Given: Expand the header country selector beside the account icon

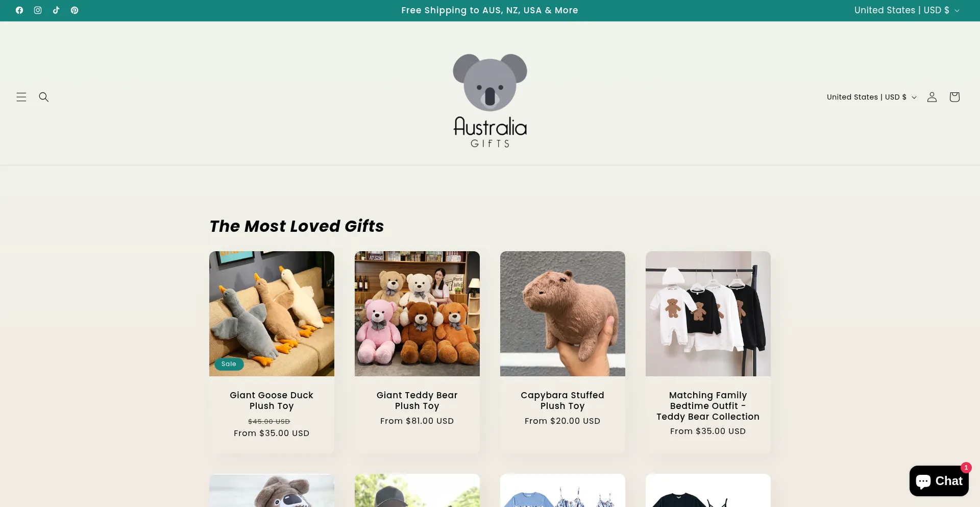Looking at the screenshot, I should (x=872, y=97).
